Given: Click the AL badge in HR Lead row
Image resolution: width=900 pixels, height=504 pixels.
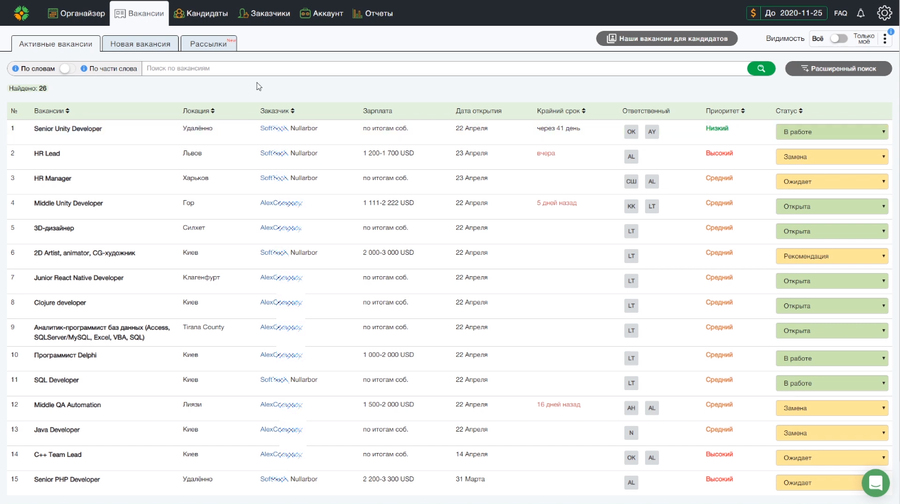Looking at the screenshot, I should coord(631,157).
